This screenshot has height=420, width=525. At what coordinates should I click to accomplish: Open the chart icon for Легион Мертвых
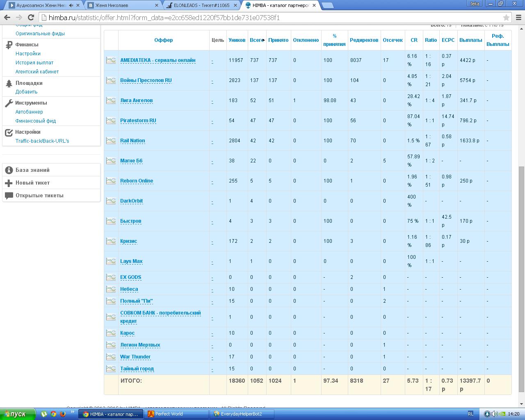point(111,345)
